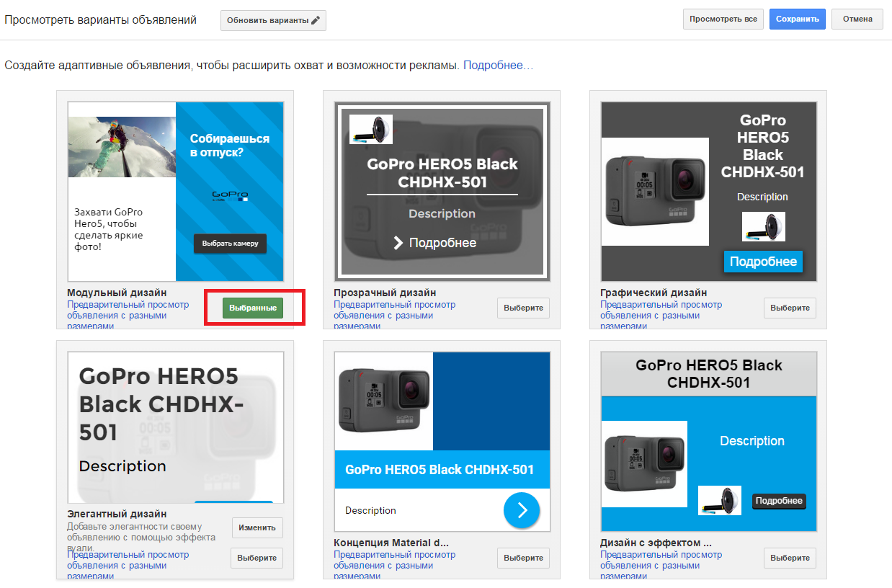Open size preview link under Элегантный дизайн
The height and width of the screenshot is (588, 892).
[128, 565]
